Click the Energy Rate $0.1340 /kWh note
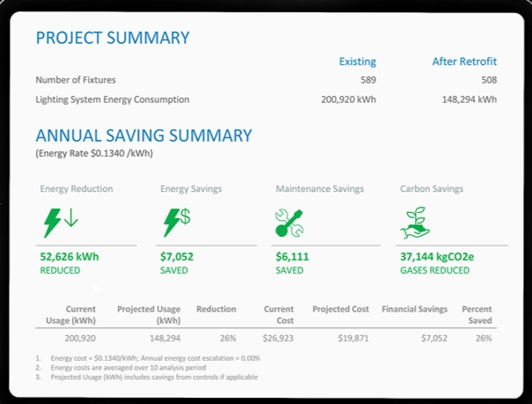 (94, 153)
